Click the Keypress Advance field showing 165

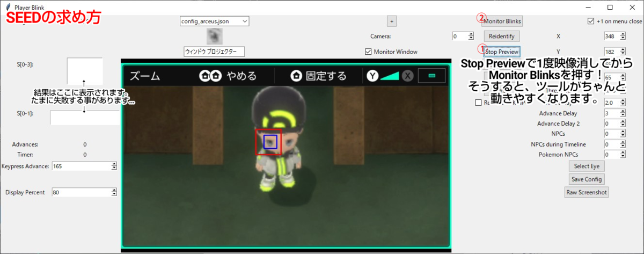[81, 166]
